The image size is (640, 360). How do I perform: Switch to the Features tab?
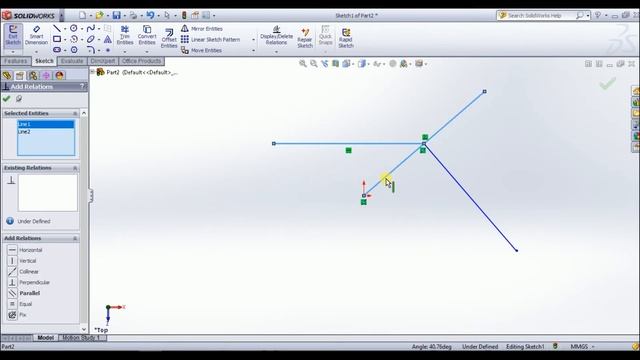[16, 61]
